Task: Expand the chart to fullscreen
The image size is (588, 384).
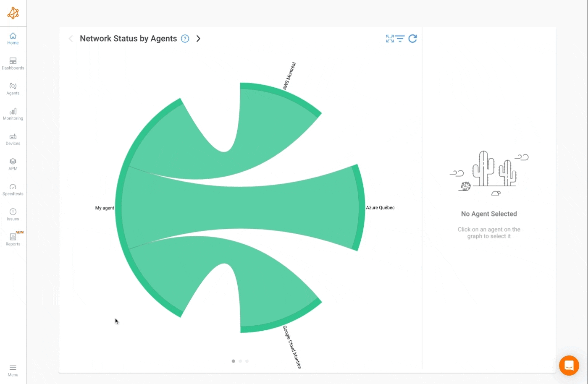Action: (389, 38)
